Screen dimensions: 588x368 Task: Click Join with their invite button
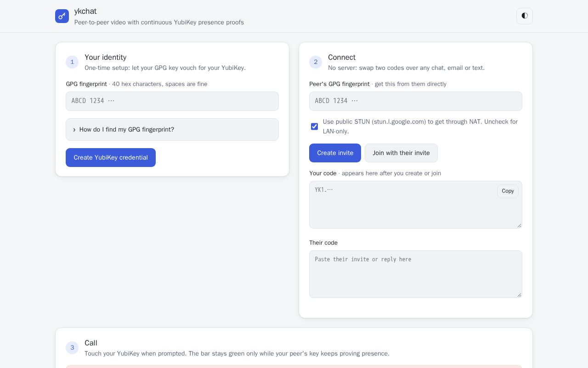(x=401, y=153)
